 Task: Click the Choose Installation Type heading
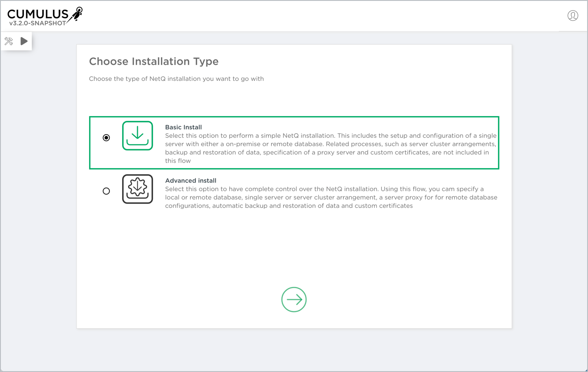click(154, 61)
